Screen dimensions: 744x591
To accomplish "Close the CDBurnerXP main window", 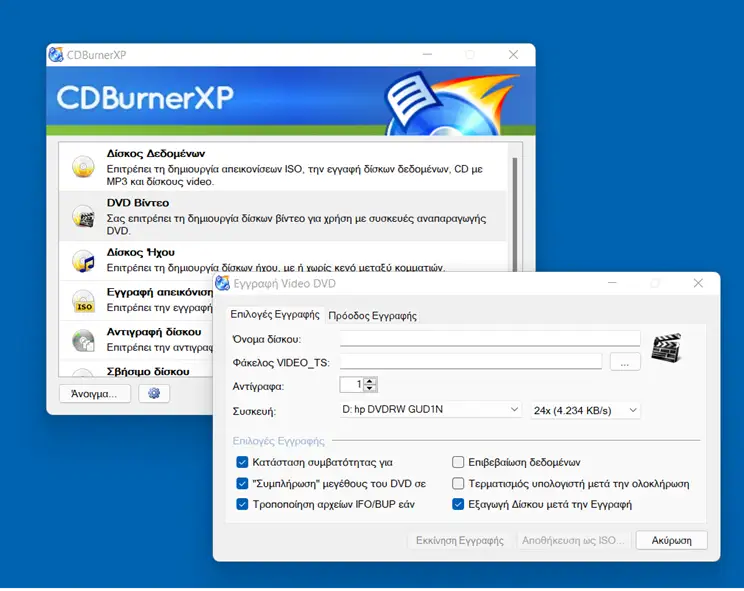I will [513, 55].
